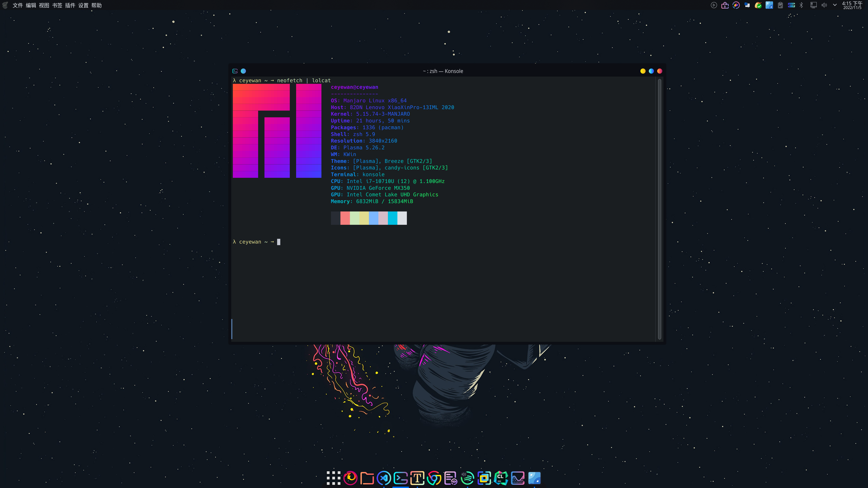Open the file manager folder icon in dock
This screenshot has height=488, width=868.
[367, 478]
